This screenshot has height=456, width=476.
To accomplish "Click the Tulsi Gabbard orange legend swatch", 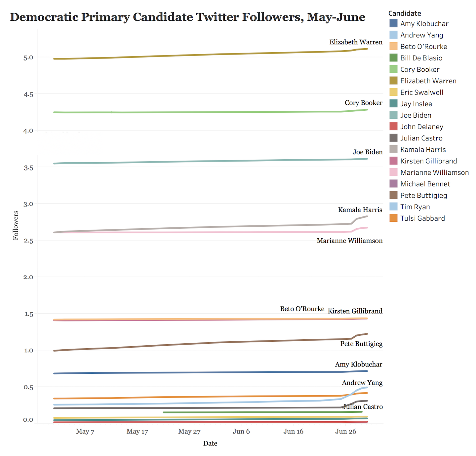I will pos(393,218).
